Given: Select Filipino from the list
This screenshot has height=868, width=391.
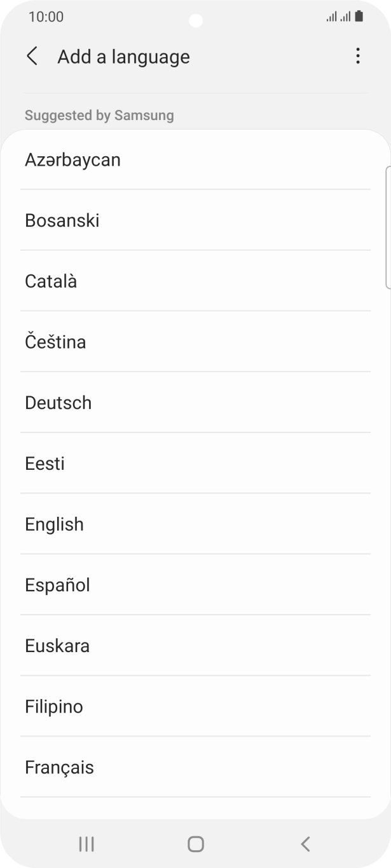Looking at the screenshot, I should click(x=53, y=706).
